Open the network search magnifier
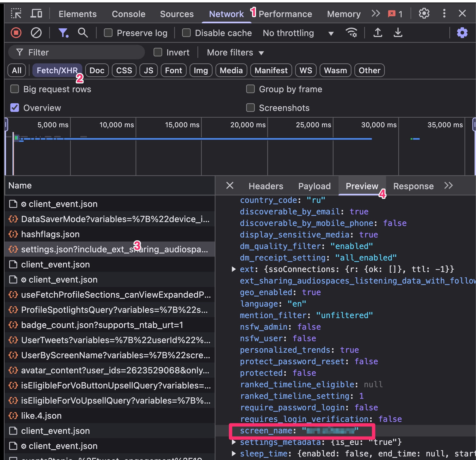 [83, 33]
